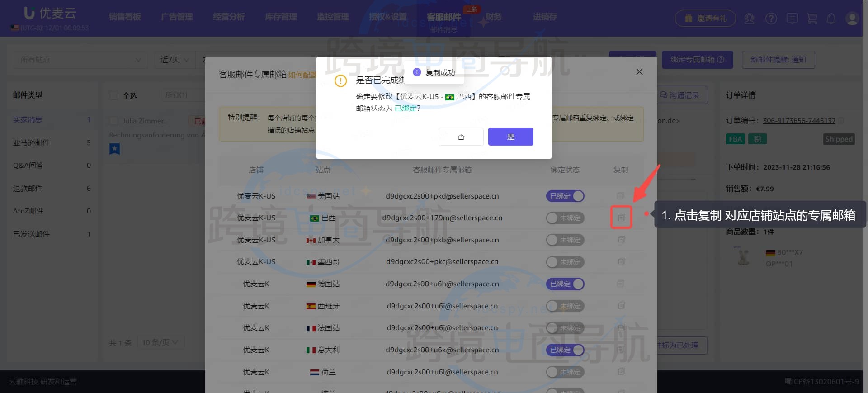Click the 标为已处理 button
The image size is (868, 393).
682,345
